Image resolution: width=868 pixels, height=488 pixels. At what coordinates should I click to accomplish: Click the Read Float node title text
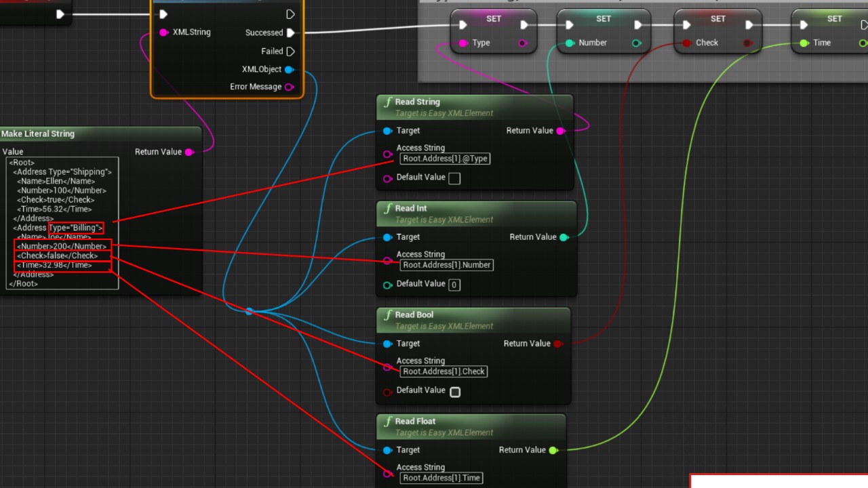pos(416,422)
